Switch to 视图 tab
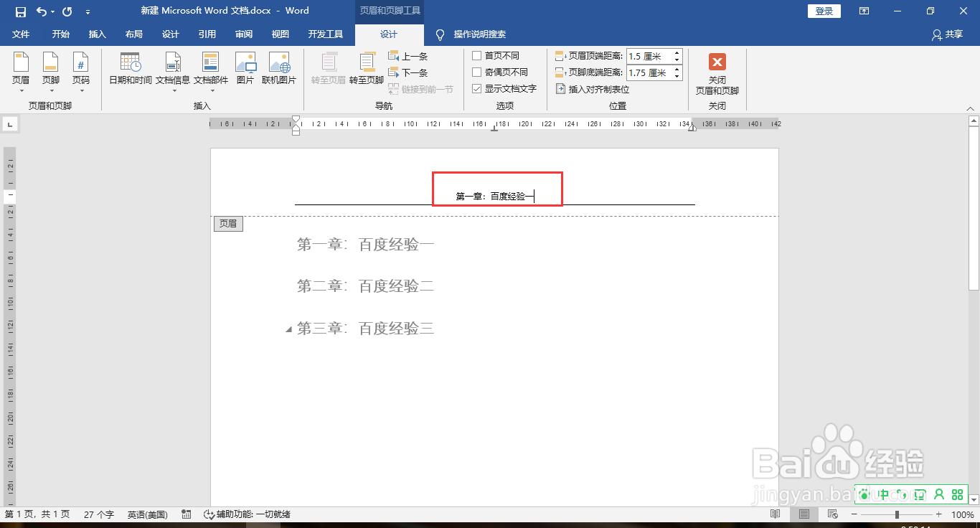 [x=280, y=34]
